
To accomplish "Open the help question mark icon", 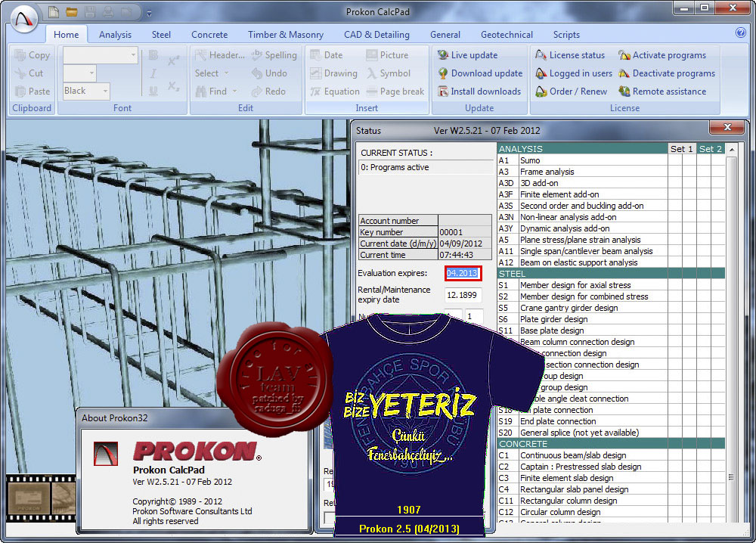I will [x=741, y=33].
